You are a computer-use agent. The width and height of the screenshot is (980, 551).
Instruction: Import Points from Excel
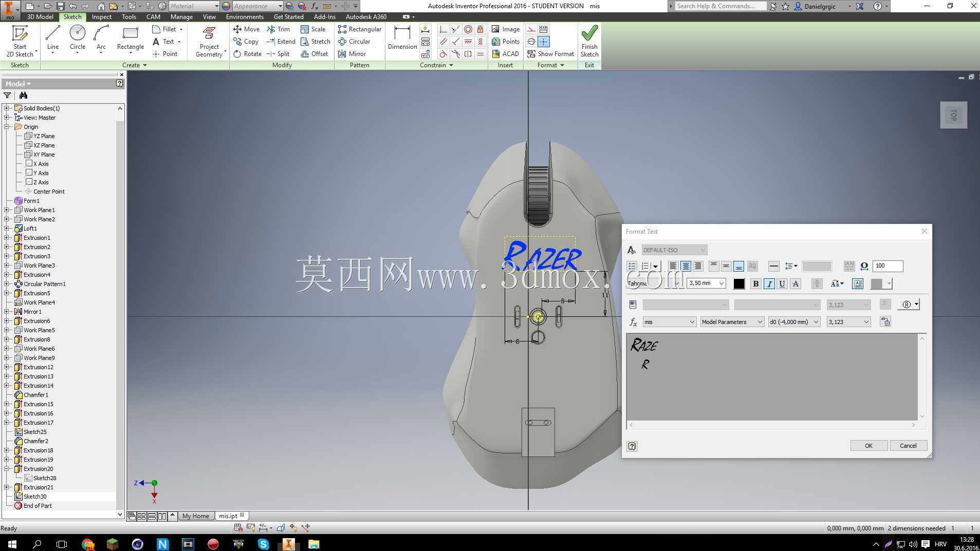506,42
